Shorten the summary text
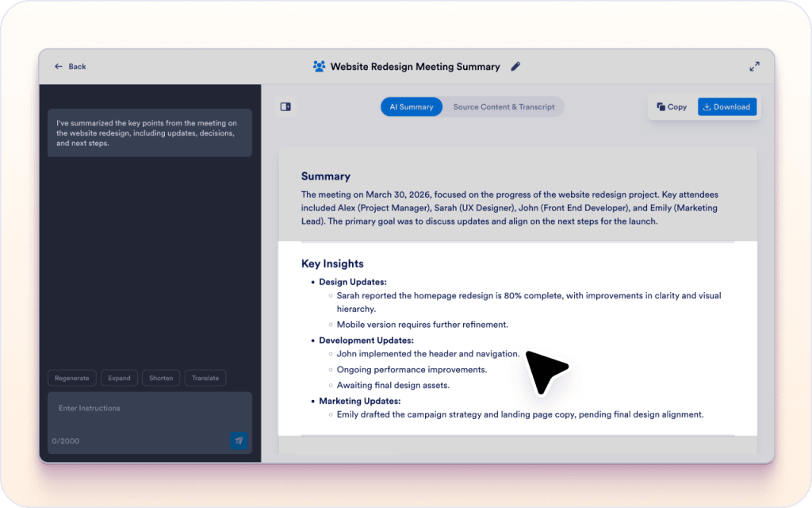 [161, 378]
